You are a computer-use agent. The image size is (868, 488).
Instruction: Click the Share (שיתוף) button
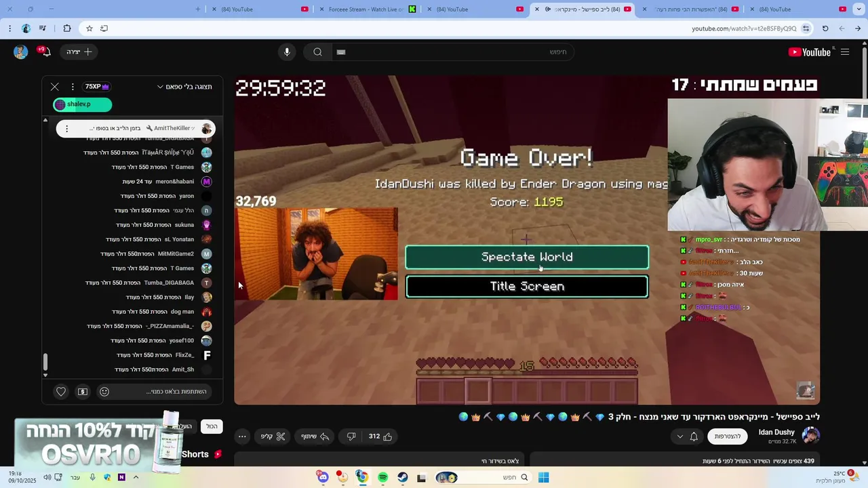tap(315, 436)
